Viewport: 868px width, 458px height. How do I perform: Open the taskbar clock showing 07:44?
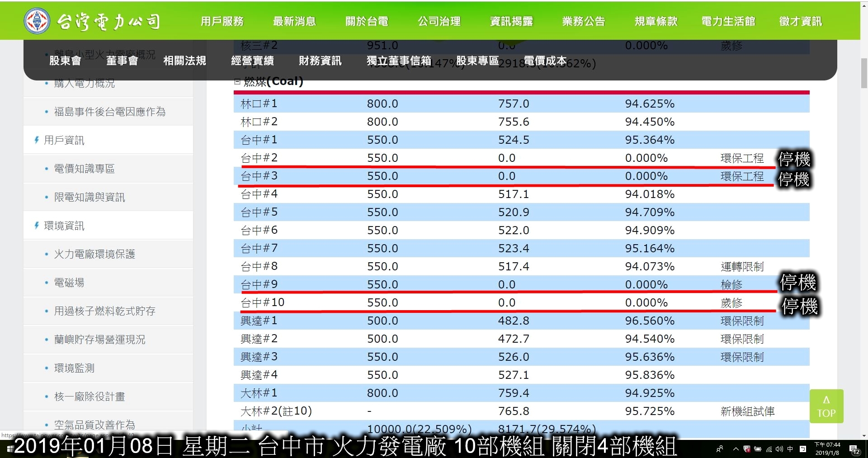click(828, 449)
